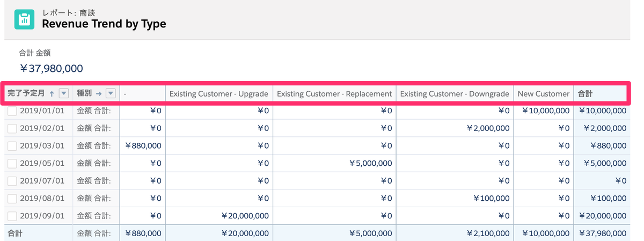The height and width of the screenshot is (241, 644).
Task: Click the 合計 金額 summary label
Action: [35, 53]
